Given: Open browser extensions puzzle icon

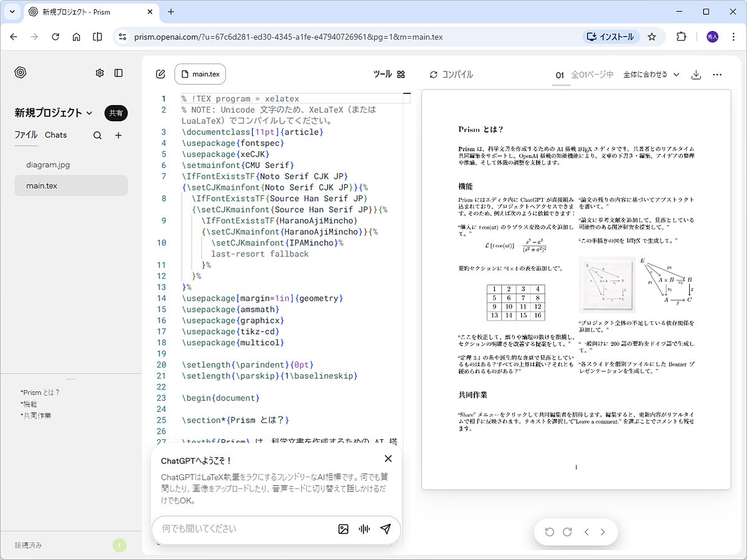Looking at the screenshot, I should pyautogui.click(x=681, y=37).
